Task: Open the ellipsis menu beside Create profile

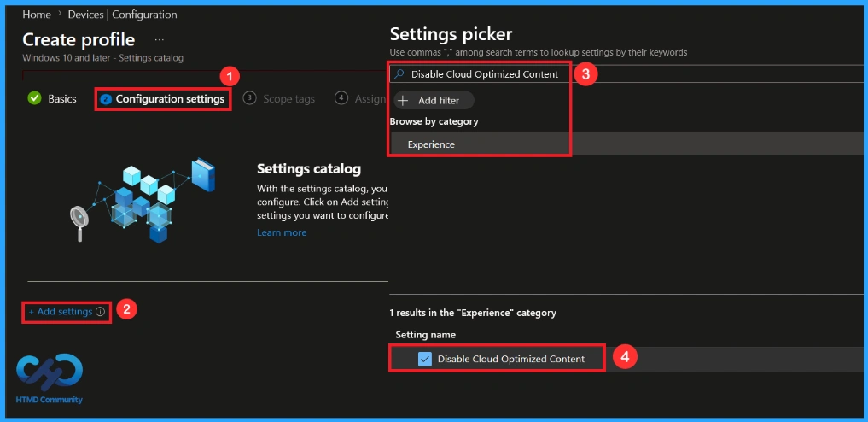Action: pos(160,40)
